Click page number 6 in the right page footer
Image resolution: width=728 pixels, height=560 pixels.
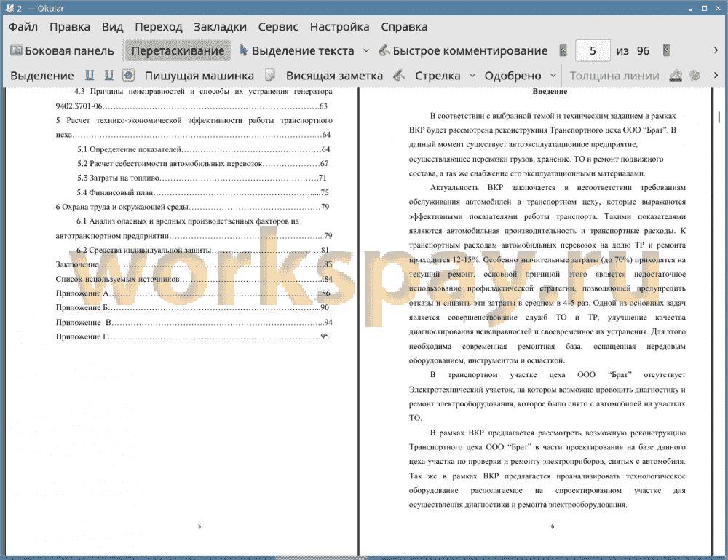coord(553,526)
